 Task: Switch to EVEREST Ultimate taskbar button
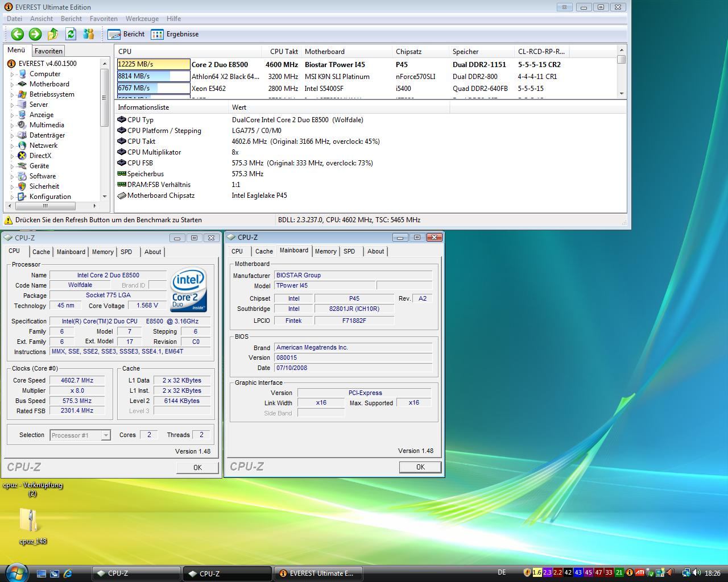coord(319,573)
